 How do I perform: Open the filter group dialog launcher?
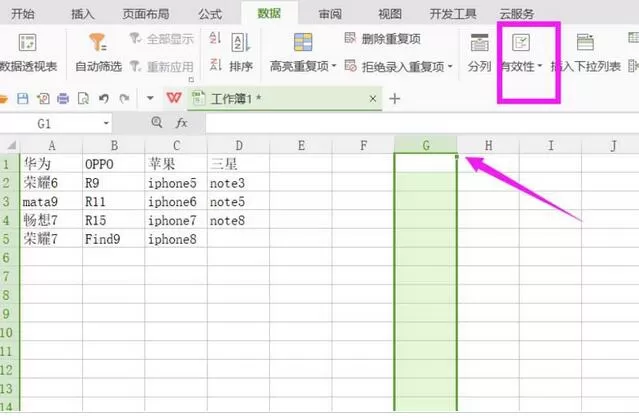(191, 79)
